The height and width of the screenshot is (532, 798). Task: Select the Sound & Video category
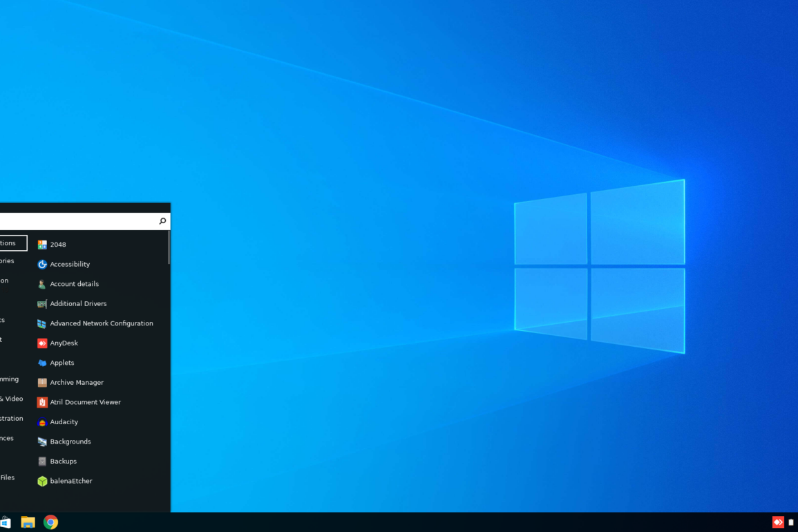(x=11, y=399)
